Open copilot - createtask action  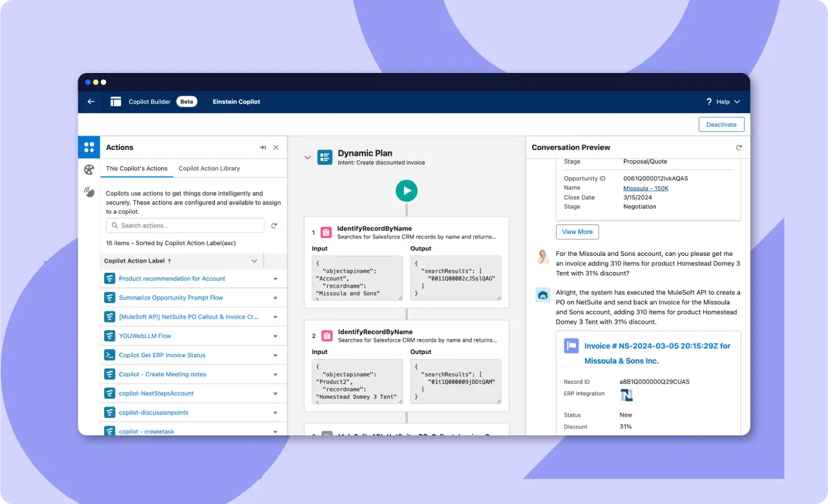click(146, 431)
